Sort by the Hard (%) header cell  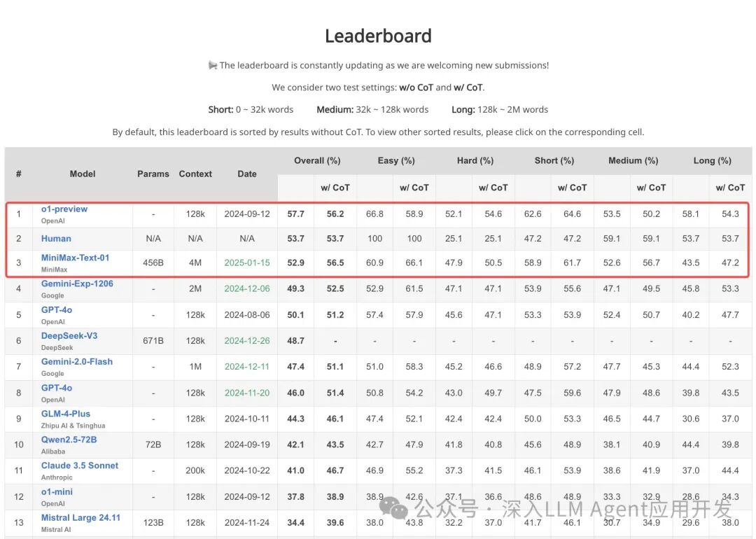coord(475,160)
